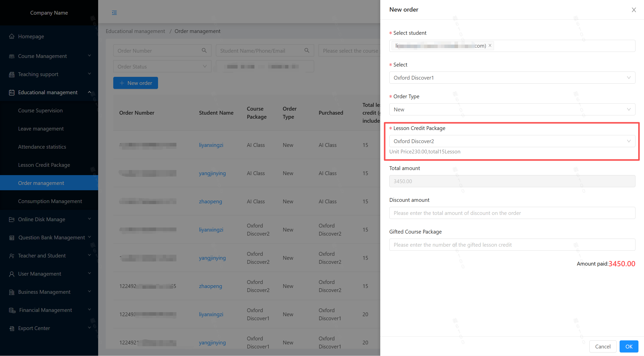Click the Homepage house icon
Screen dimensions: 644x356
coord(12,36)
